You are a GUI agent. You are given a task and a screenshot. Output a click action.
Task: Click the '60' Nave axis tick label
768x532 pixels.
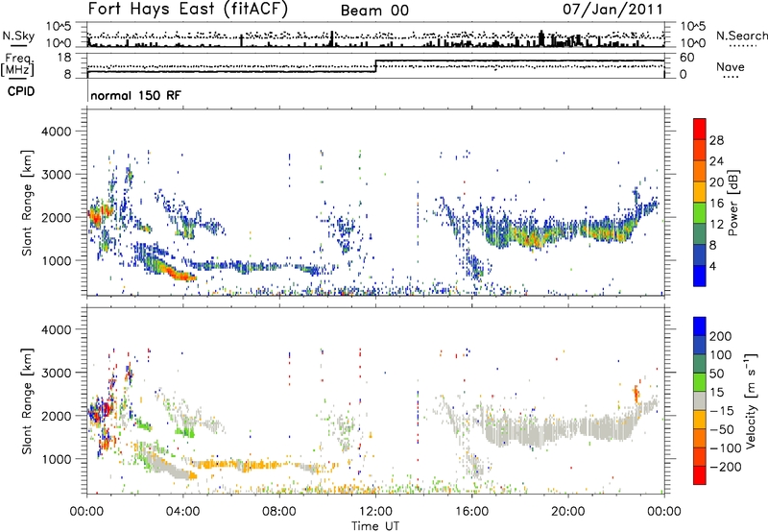click(687, 58)
